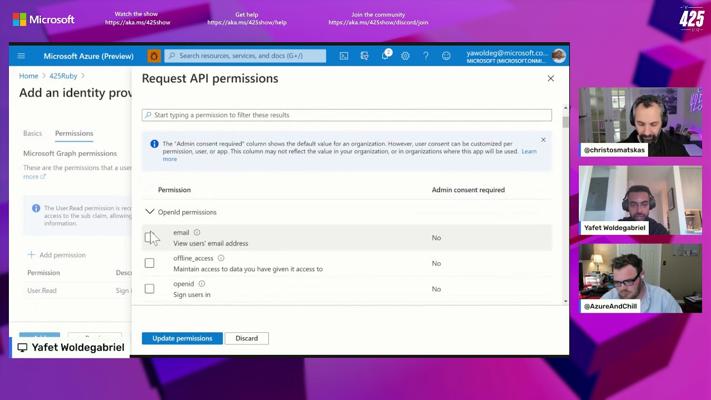Open the Azure portal hamburger menu
Viewport: 711px width, 400px height.
[21, 56]
